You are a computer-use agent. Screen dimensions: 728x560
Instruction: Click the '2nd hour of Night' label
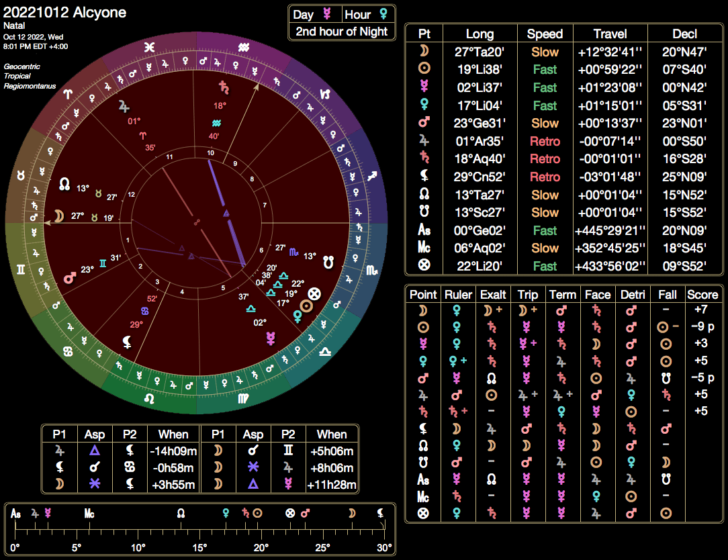pyautogui.click(x=342, y=32)
